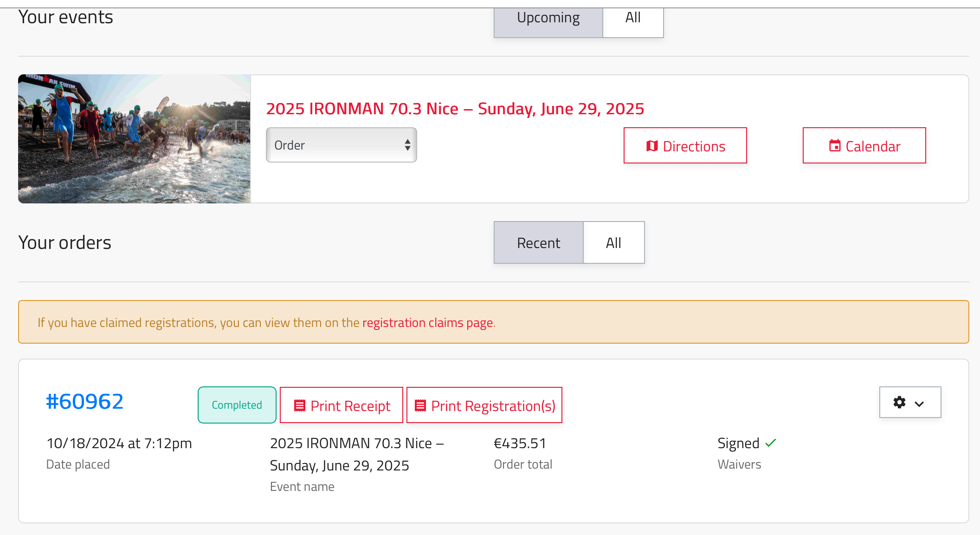Select the Recent orders tab
The width and height of the screenshot is (980, 535).
pyautogui.click(x=538, y=242)
